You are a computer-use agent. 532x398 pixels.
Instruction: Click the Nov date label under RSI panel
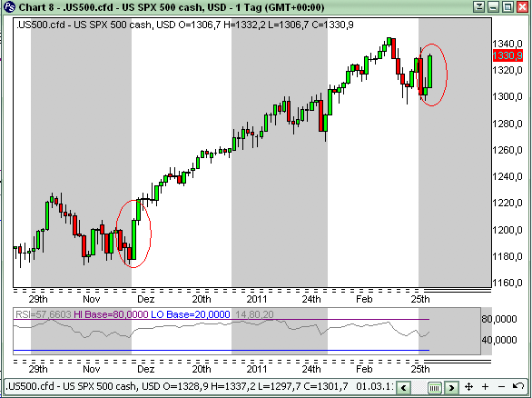pos(92,369)
